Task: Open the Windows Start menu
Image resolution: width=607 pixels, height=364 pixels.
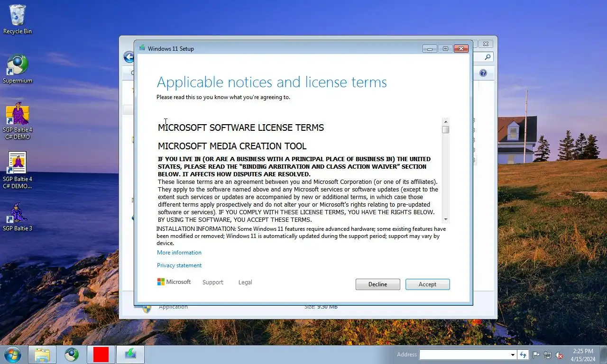Action: click(x=12, y=355)
